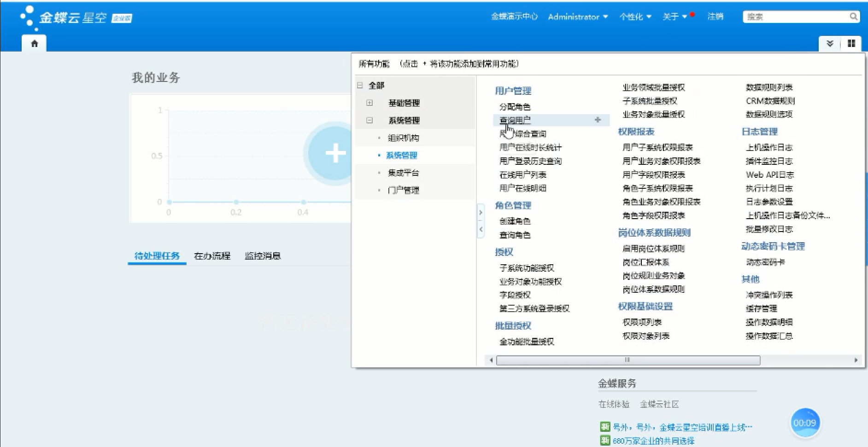Switch to the 在办流程 tab
Viewport: 868px width, 447px height.
click(212, 255)
